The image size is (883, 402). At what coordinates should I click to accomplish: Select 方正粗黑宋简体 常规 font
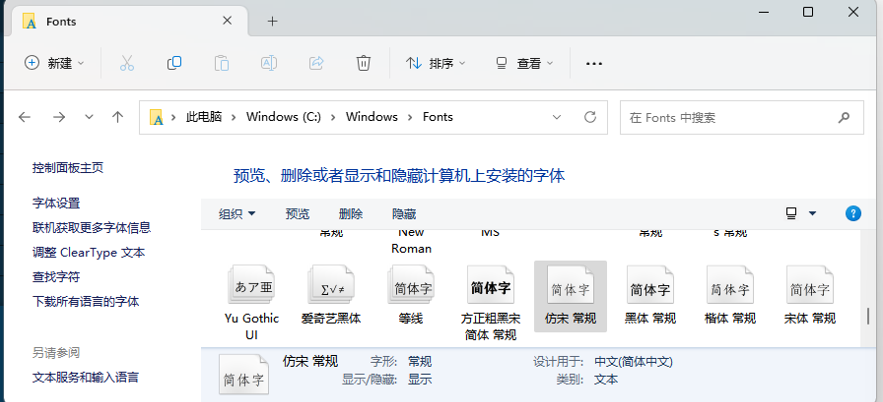(x=490, y=303)
